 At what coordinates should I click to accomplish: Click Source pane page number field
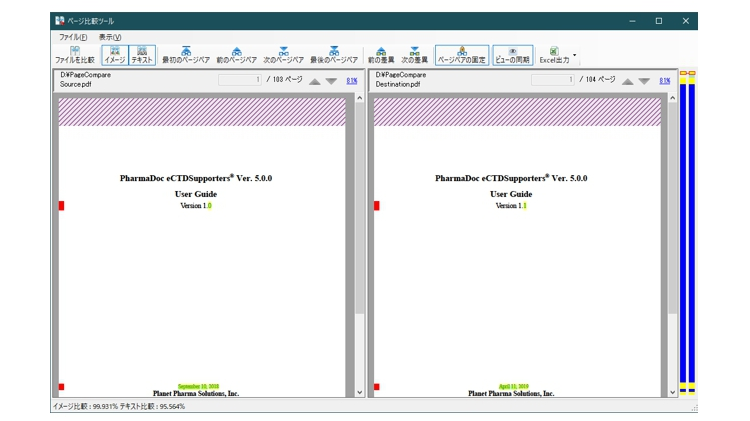(240, 80)
